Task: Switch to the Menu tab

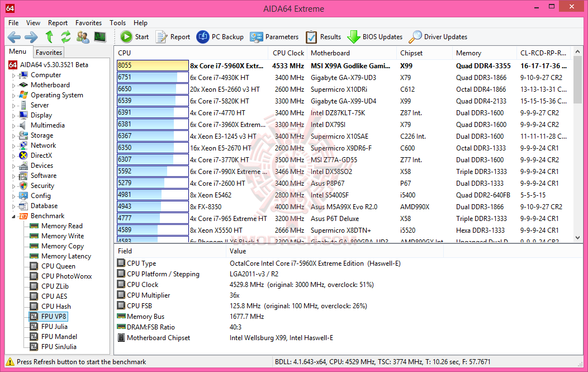Action: [18, 51]
